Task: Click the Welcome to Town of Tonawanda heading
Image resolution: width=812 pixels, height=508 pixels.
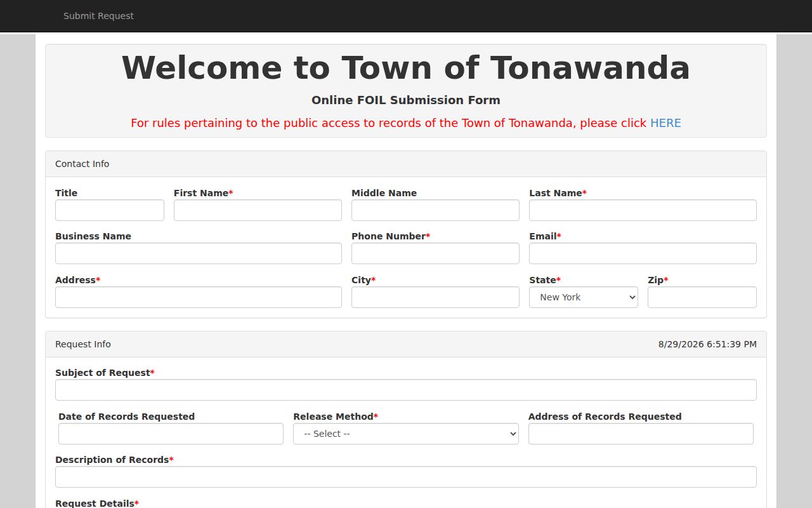Action: point(406,67)
